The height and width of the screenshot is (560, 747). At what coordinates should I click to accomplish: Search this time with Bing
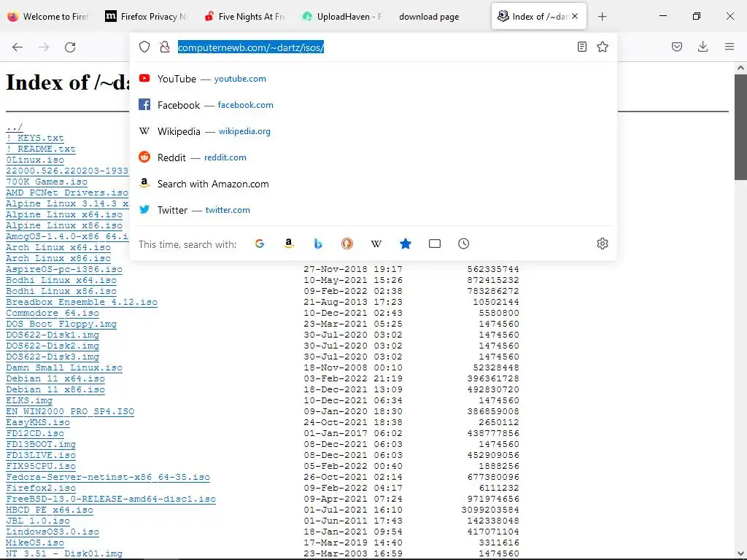coord(318,244)
